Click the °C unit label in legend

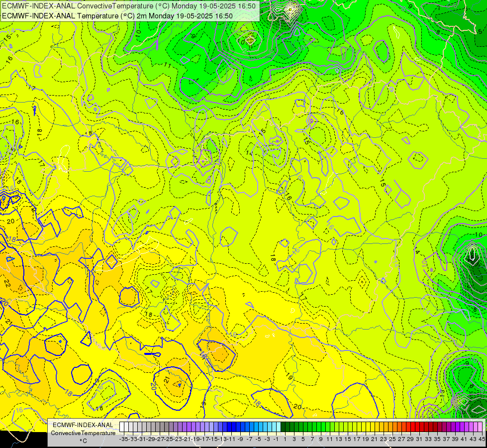[83, 441]
